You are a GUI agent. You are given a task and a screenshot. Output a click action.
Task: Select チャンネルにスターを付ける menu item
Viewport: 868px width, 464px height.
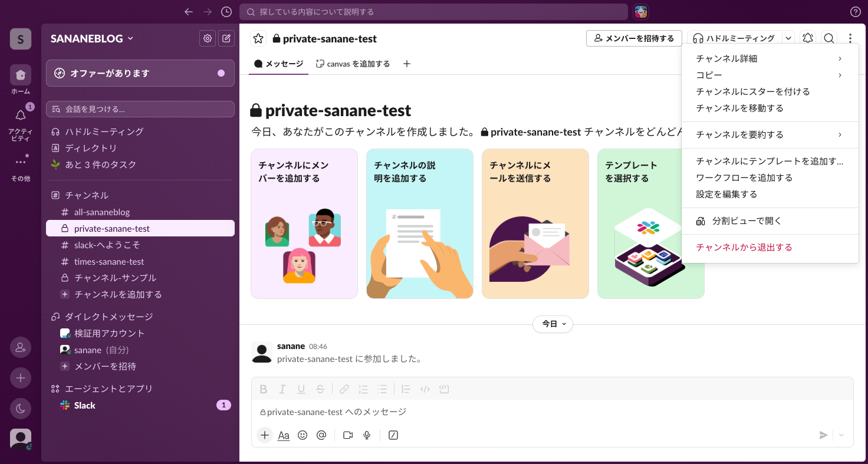pyautogui.click(x=770, y=91)
